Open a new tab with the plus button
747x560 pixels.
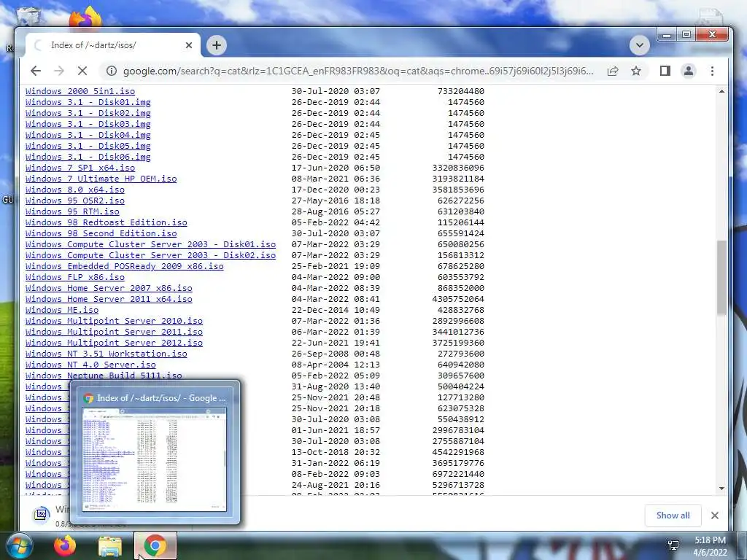point(217,45)
